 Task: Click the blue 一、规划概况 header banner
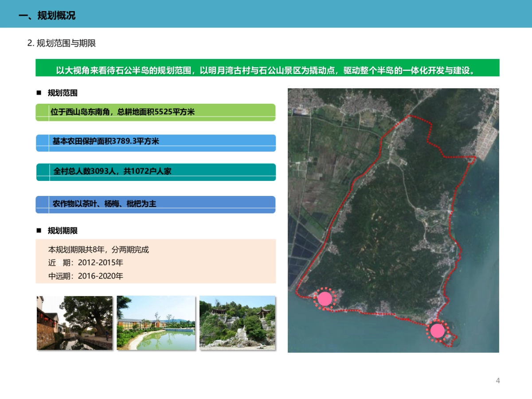[266, 14]
